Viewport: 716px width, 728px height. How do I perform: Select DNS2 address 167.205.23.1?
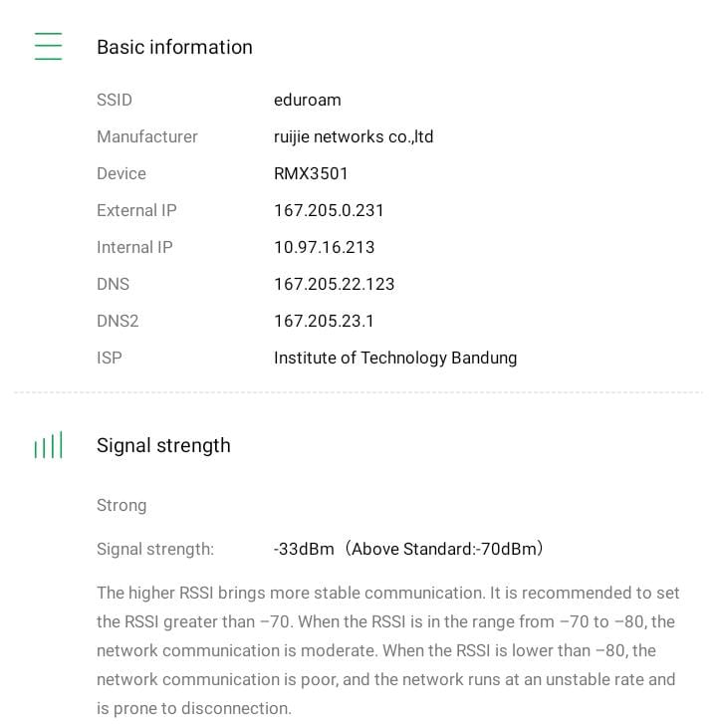pyautogui.click(x=324, y=321)
